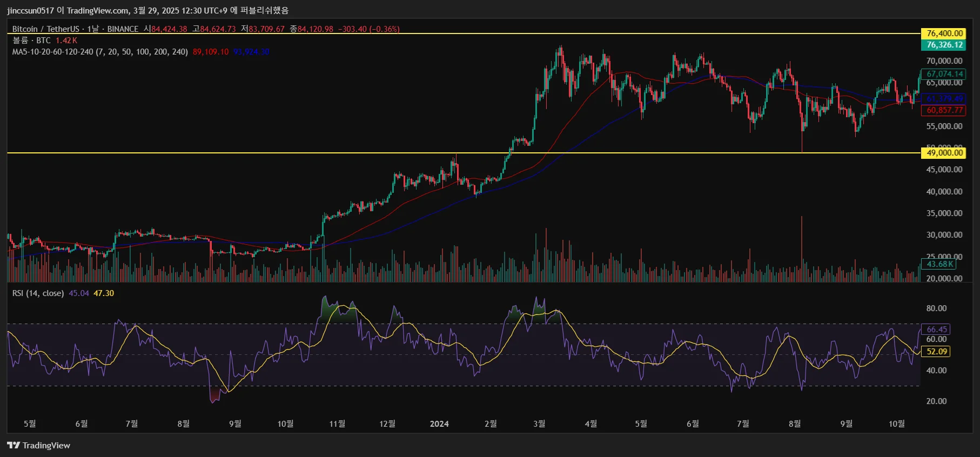Click the TradingView logo at the bottom
This screenshot has width=980, height=457.
[38, 446]
